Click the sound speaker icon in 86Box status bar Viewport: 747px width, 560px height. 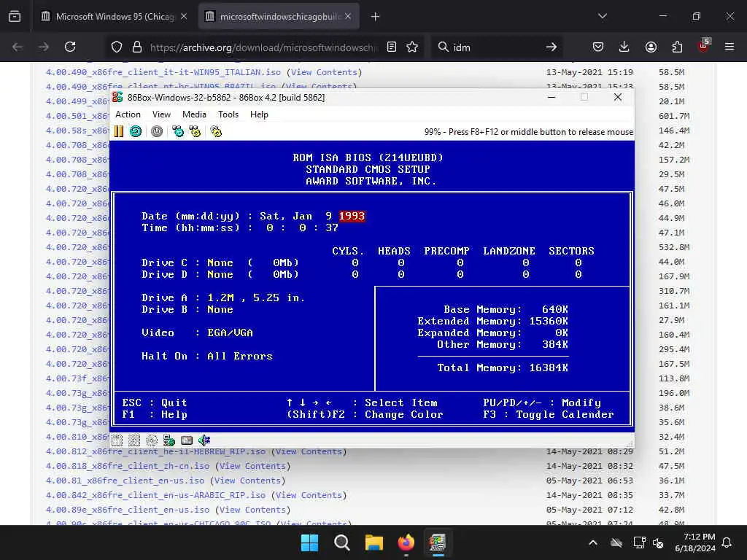tap(204, 440)
